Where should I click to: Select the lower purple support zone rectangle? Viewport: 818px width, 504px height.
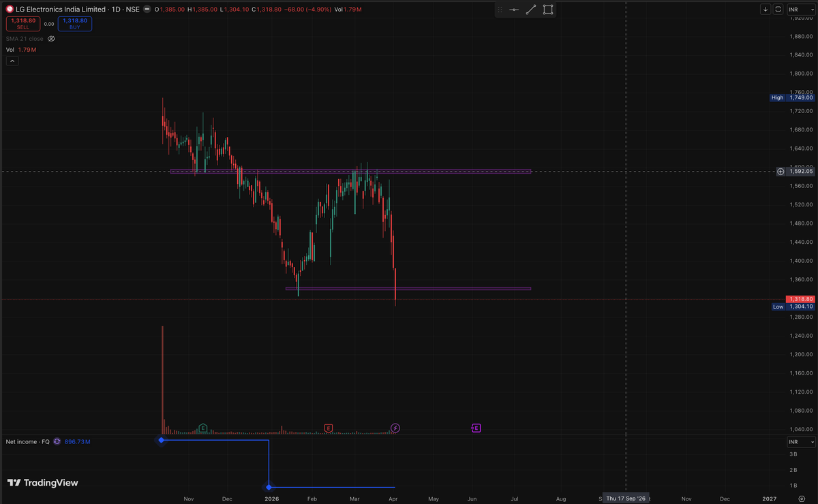click(408, 289)
